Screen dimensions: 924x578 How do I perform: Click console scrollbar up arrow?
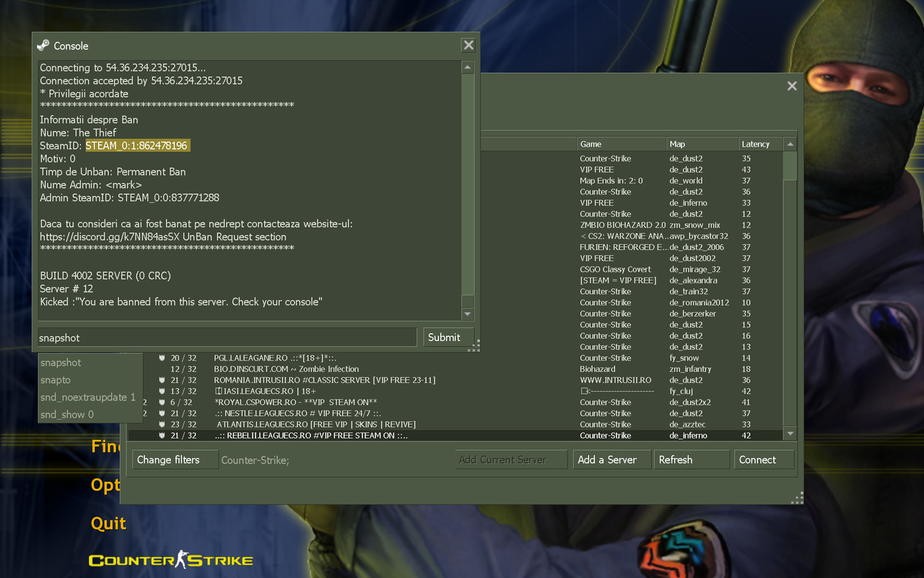pyautogui.click(x=468, y=67)
